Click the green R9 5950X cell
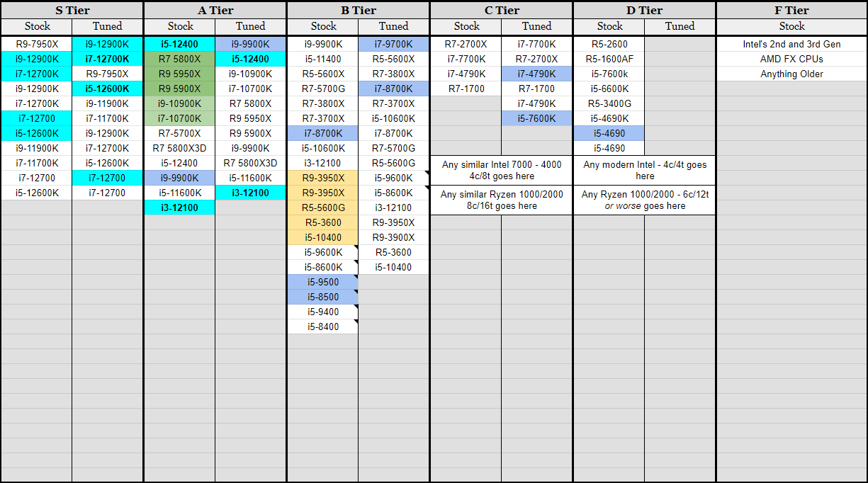 pyautogui.click(x=179, y=74)
